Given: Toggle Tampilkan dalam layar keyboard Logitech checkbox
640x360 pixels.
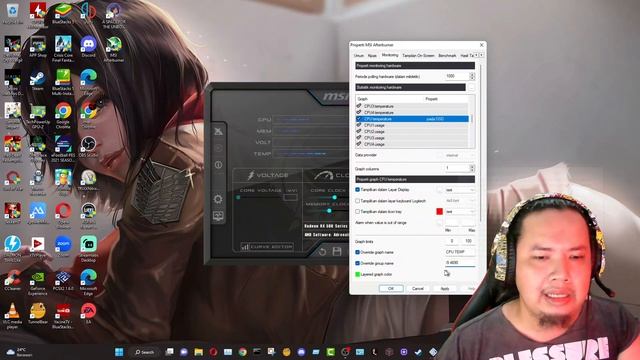Looking at the screenshot, I should pyautogui.click(x=358, y=201).
